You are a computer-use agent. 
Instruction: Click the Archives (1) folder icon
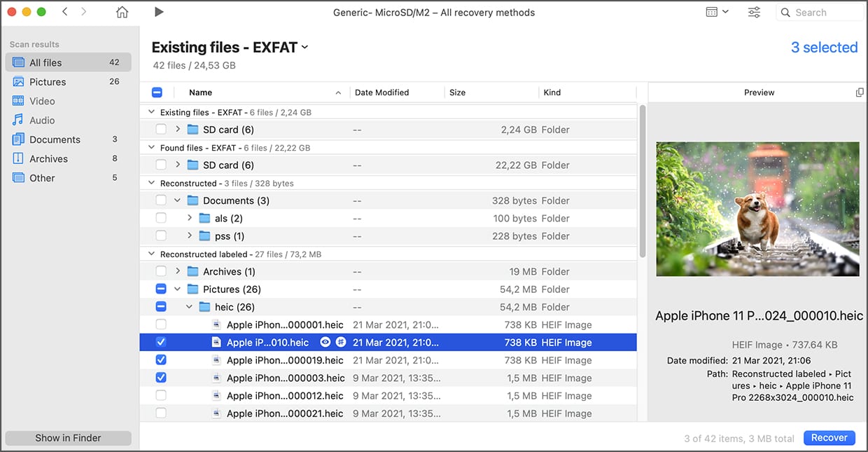pos(192,272)
